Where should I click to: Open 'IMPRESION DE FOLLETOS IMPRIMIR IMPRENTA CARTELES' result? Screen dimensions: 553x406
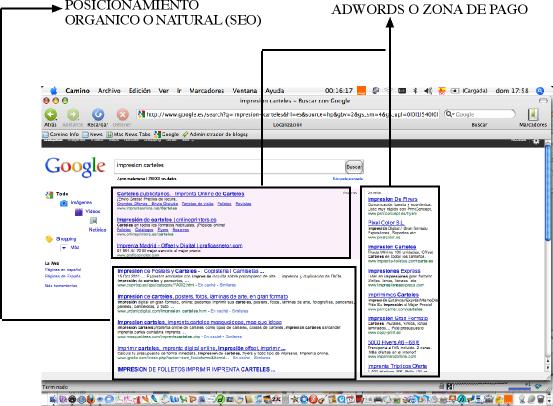coord(196,369)
